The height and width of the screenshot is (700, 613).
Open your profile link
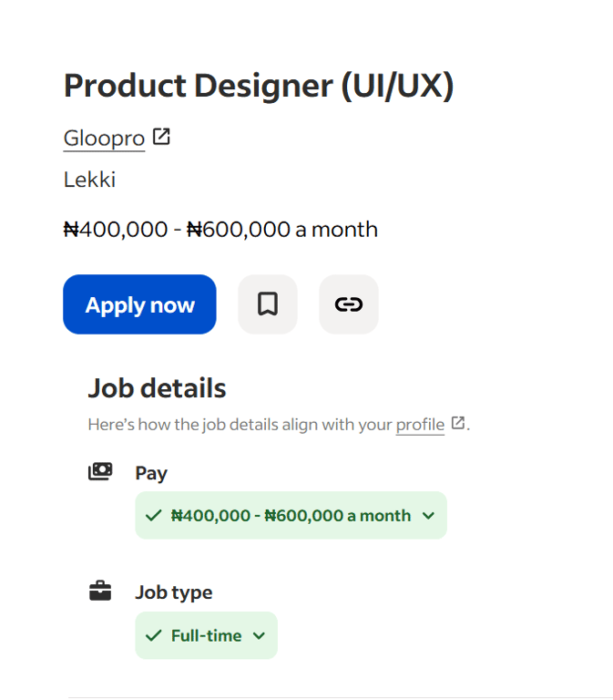click(x=420, y=425)
